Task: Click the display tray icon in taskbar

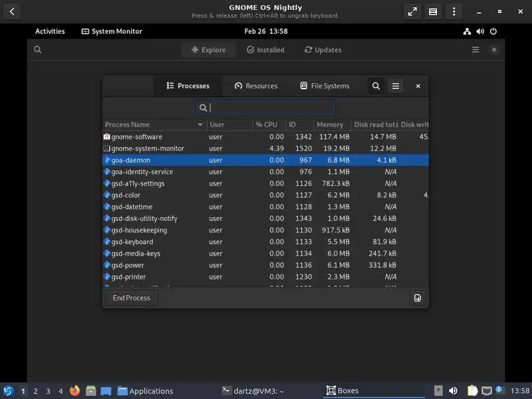Action: 486,391
